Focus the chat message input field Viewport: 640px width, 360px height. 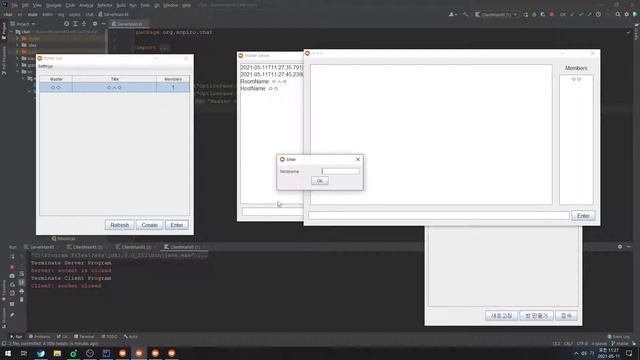[439, 216]
